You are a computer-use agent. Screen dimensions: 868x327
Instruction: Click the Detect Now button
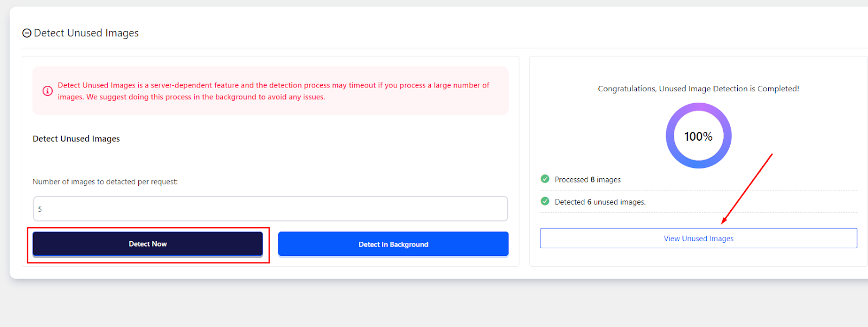coord(148,244)
